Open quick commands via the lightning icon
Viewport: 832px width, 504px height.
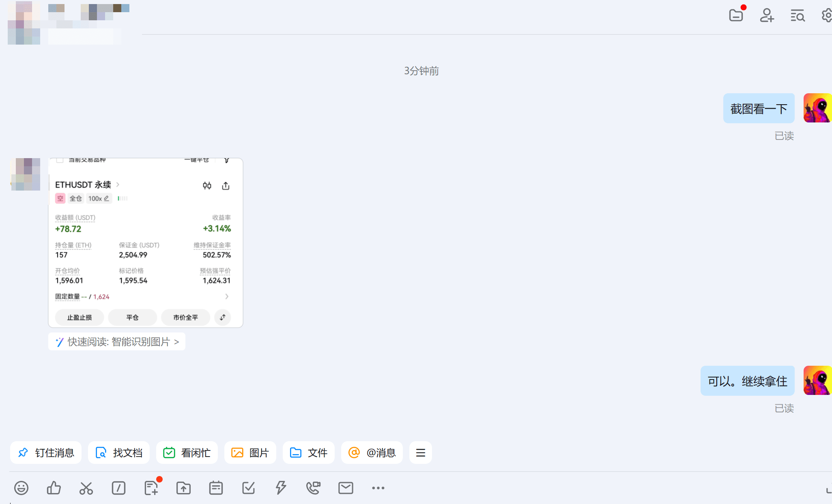coord(281,488)
